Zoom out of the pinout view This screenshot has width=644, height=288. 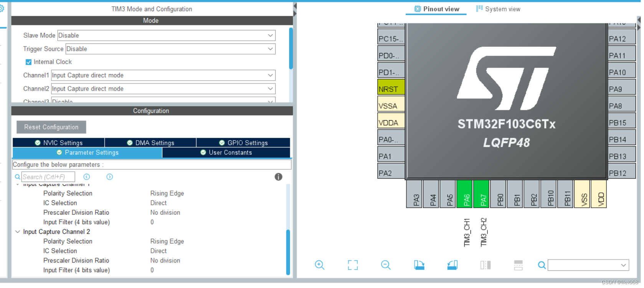(x=386, y=265)
